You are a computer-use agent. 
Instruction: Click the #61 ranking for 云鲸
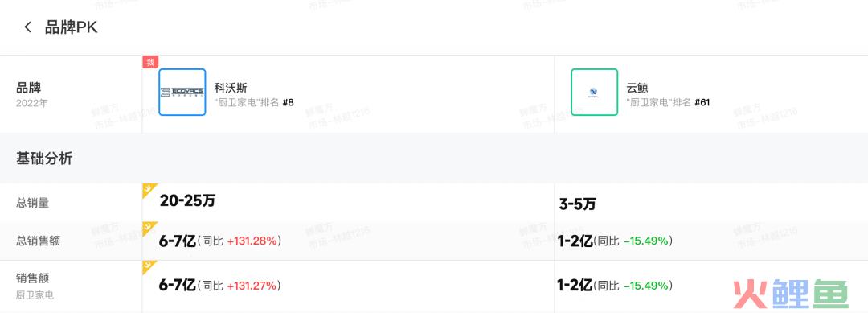pos(702,102)
